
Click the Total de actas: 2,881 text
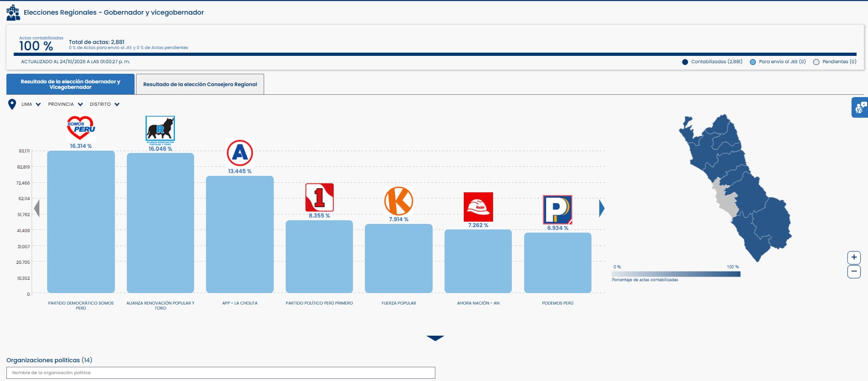pyautogui.click(x=97, y=42)
